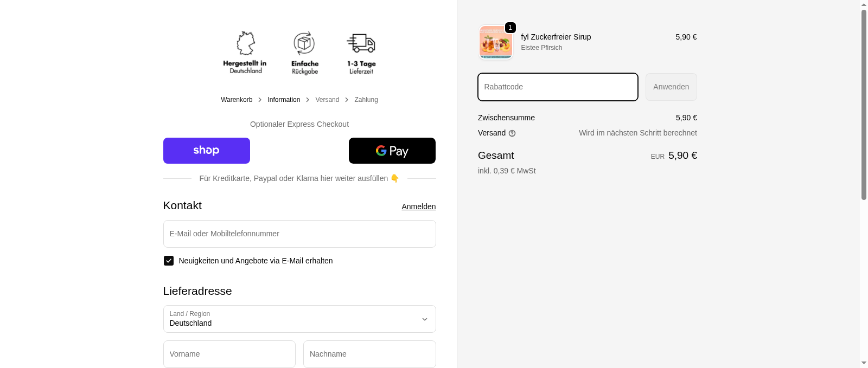
Task: Click the quantity badge on product image
Action: tap(510, 28)
